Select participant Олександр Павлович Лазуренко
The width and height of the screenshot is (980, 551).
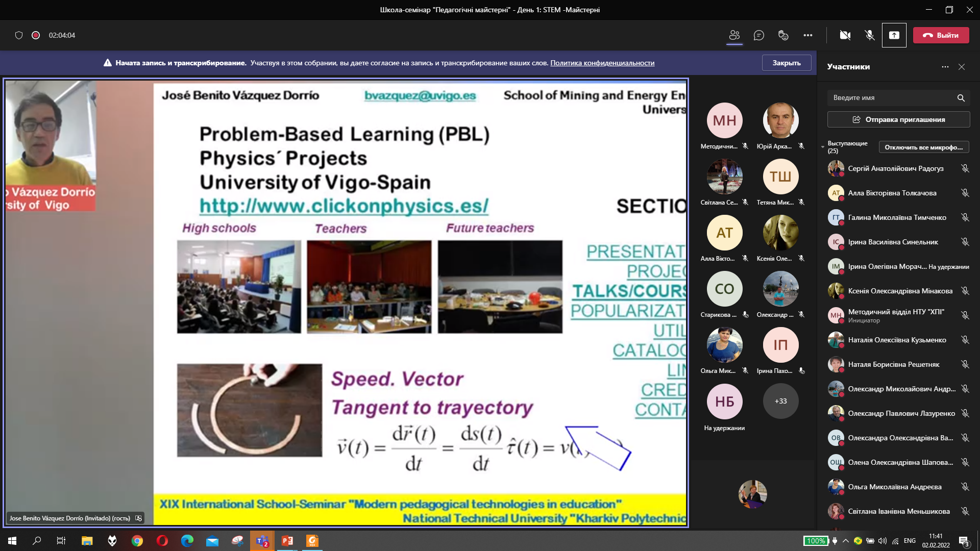[x=898, y=413]
